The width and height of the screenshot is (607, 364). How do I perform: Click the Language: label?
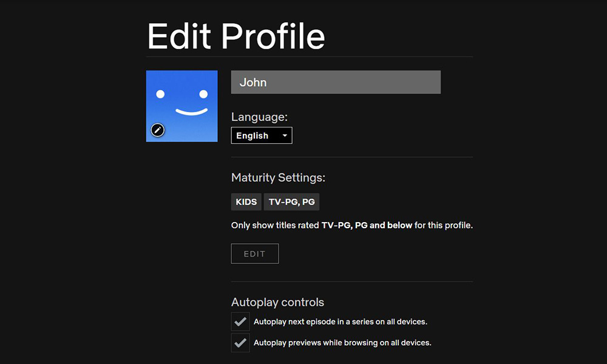259,117
